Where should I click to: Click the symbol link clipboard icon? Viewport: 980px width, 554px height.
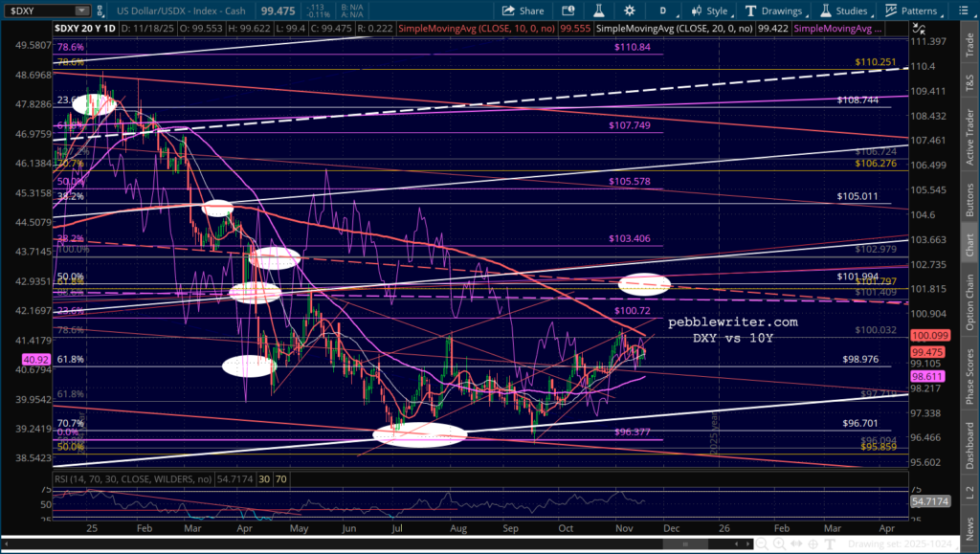point(101,11)
